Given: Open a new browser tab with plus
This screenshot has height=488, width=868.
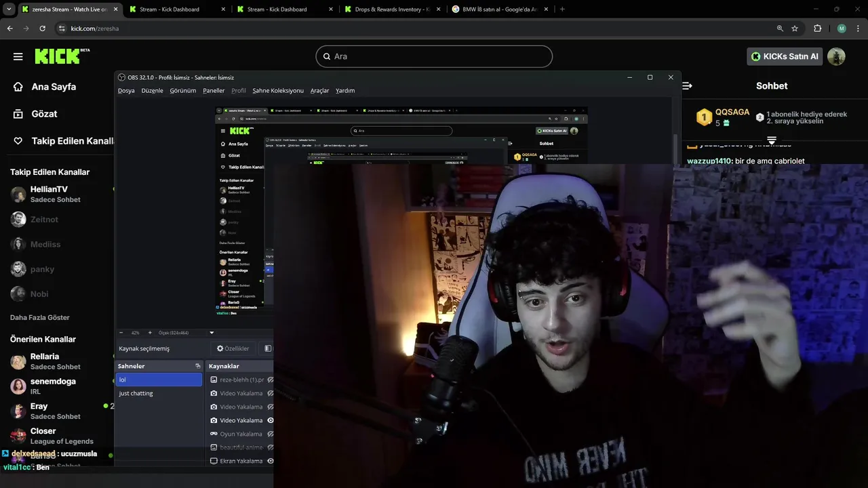Looking at the screenshot, I should (562, 9).
